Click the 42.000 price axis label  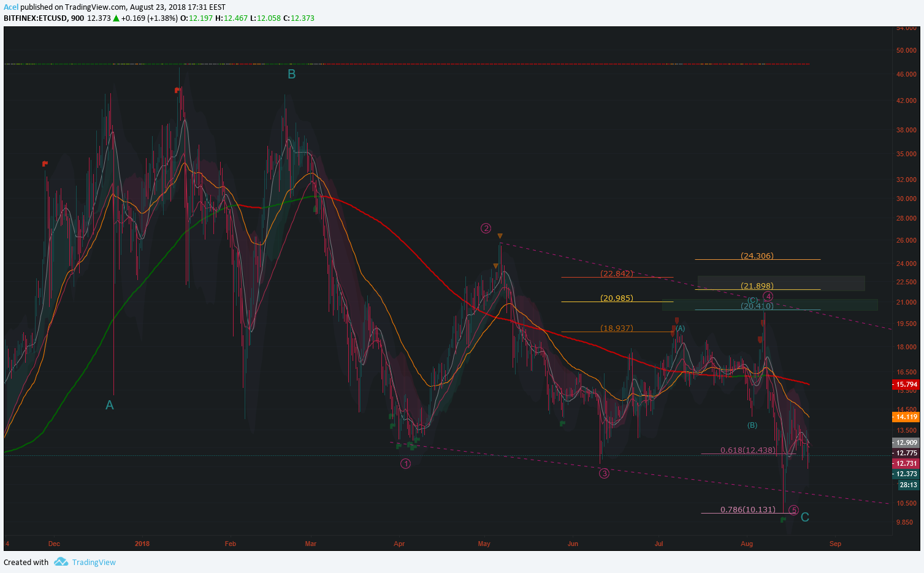[906, 101]
